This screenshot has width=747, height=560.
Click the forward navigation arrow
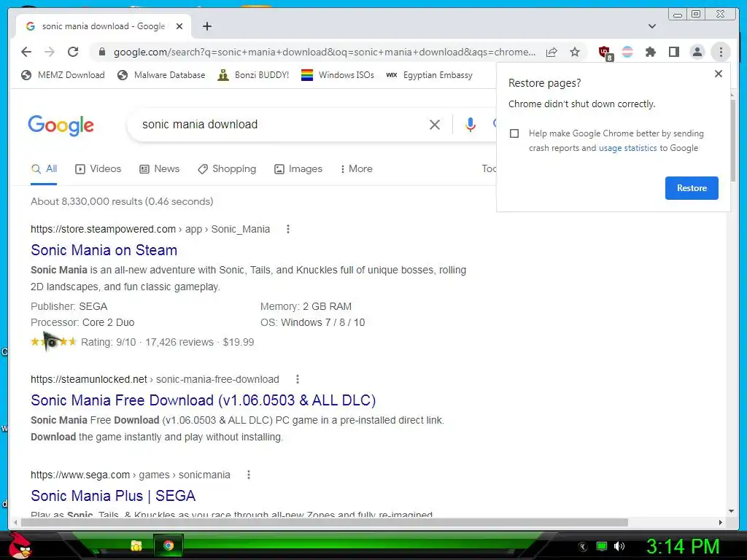pos(50,52)
